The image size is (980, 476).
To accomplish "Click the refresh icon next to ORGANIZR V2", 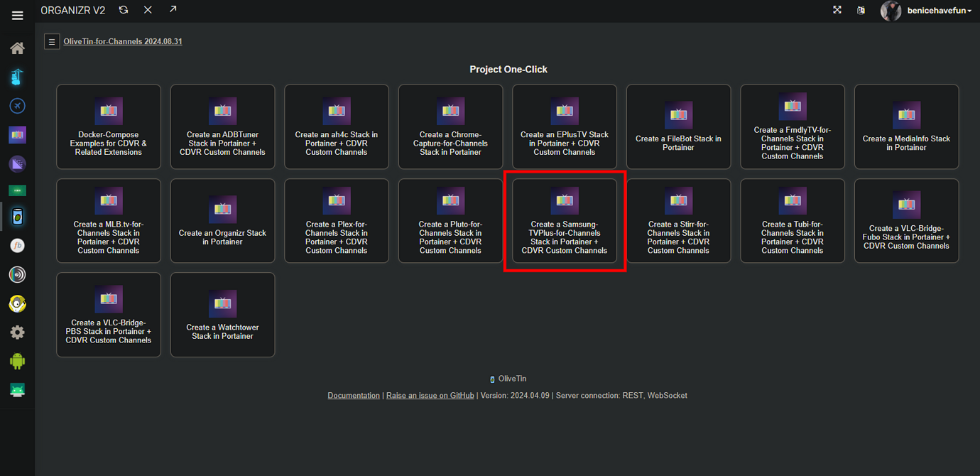I will [122, 10].
